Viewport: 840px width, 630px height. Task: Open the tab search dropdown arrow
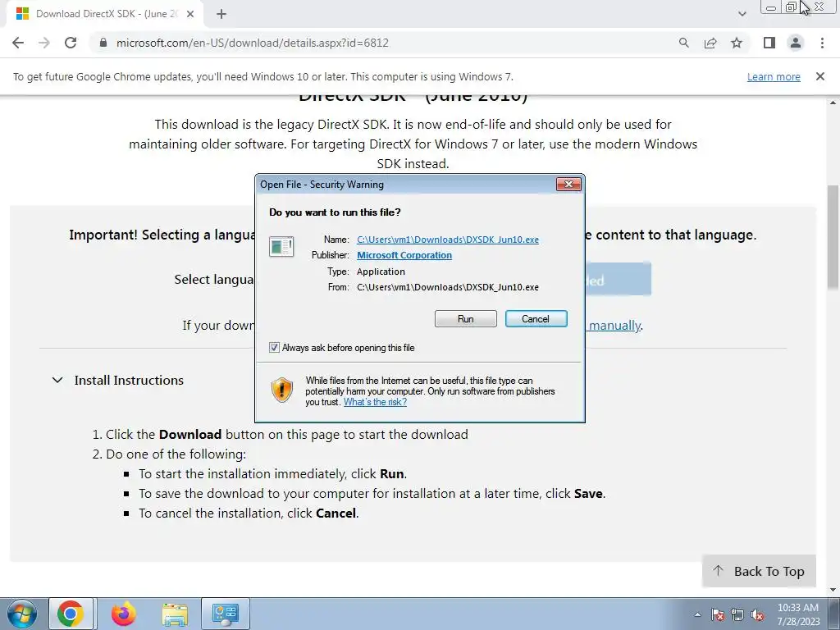pyautogui.click(x=742, y=14)
